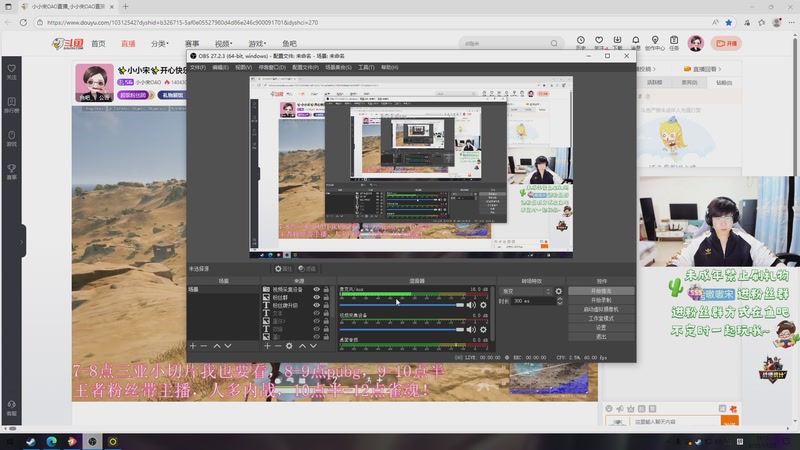The image size is (800, 450).
Task: Switch to 贵宾(0) tab in Douyu chat panel
Action: pyautogui.click(x=689, y=82)
